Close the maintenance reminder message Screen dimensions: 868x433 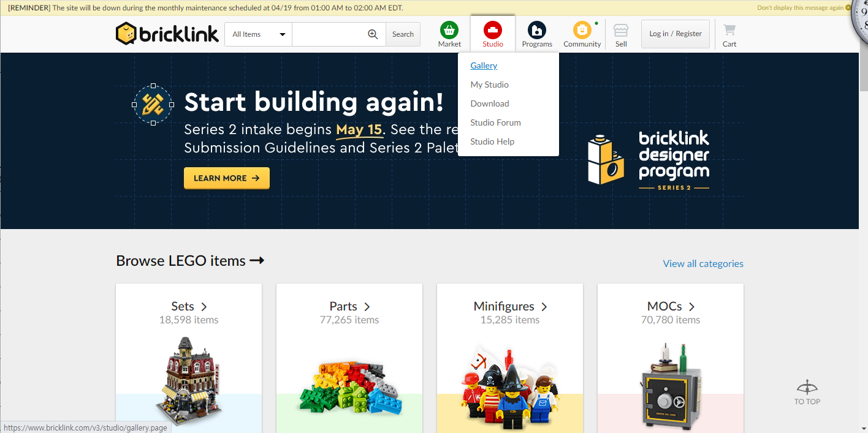point(848,8)
